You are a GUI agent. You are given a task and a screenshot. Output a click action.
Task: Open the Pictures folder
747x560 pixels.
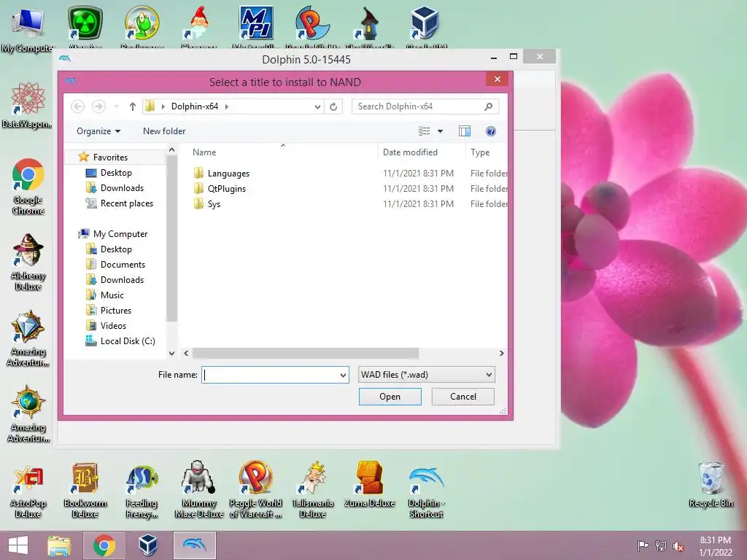pyautogui.click(x=116, y=310)
